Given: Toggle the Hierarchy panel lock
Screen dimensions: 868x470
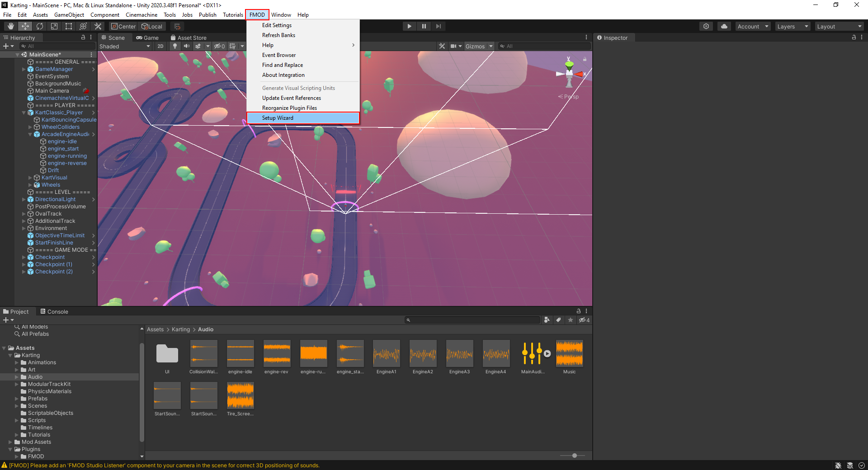Looking at the screenshot, I should tap(83, 38).
